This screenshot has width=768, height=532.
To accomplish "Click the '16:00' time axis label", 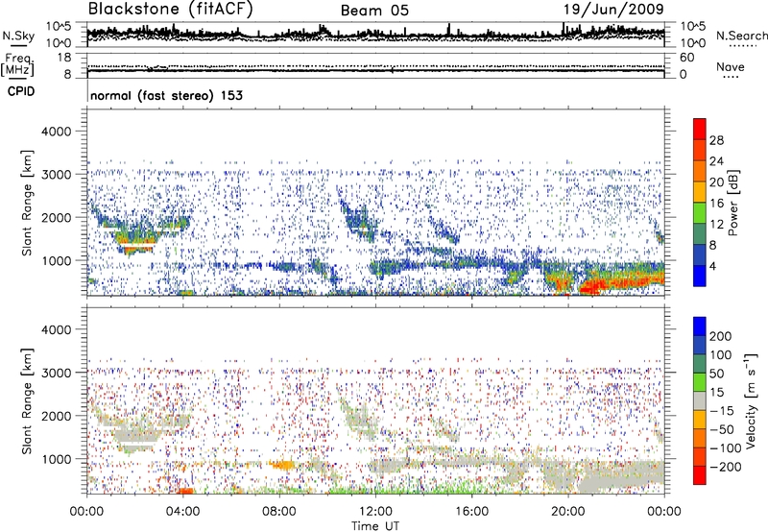I will click(x=471, y=512).
